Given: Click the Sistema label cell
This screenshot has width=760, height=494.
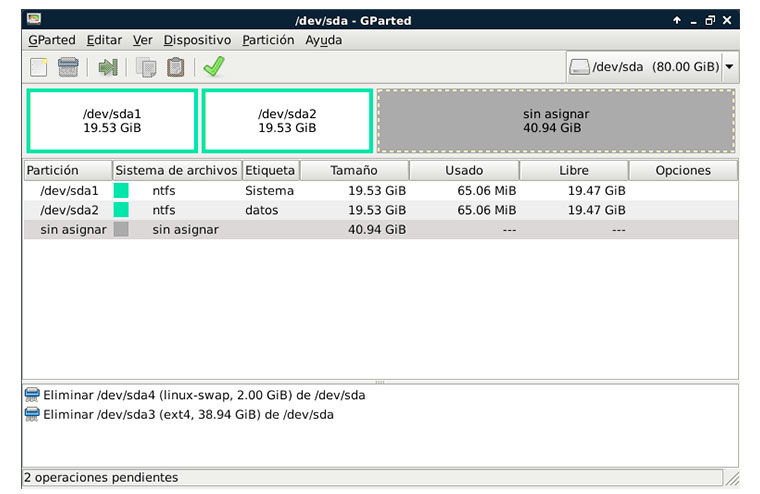Looking at the screenshot, I should pyautogui.click(x=269, y=191).
